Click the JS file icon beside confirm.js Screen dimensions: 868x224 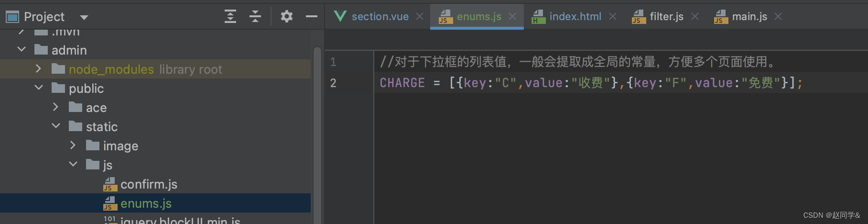click(110, 184)
